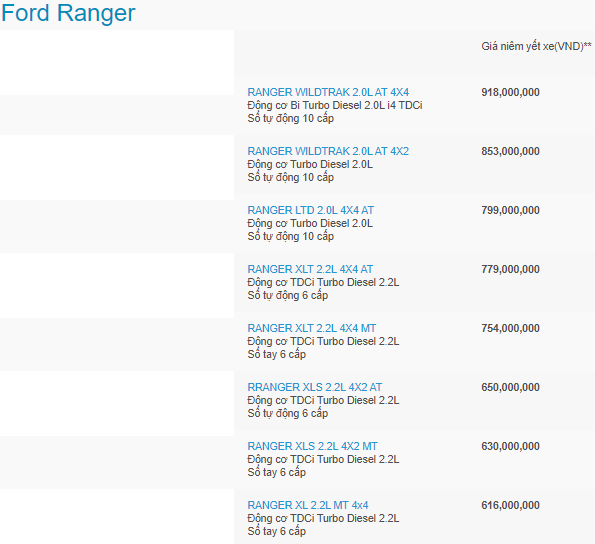The width and height of the screenshot is (595, 544).
Task: Click 'Số tự động 10 cấp' under WILDTRAK 4X4
Action: click(x=291, y=118)
